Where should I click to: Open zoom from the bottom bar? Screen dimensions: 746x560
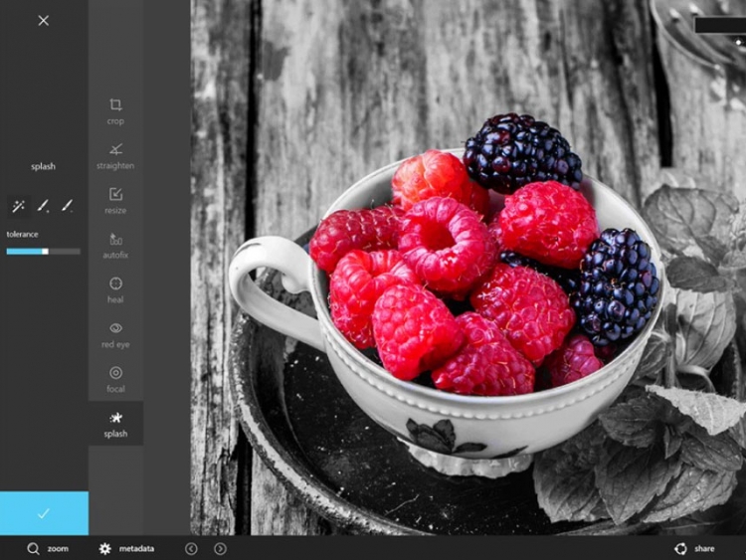[x=47, y=548]
